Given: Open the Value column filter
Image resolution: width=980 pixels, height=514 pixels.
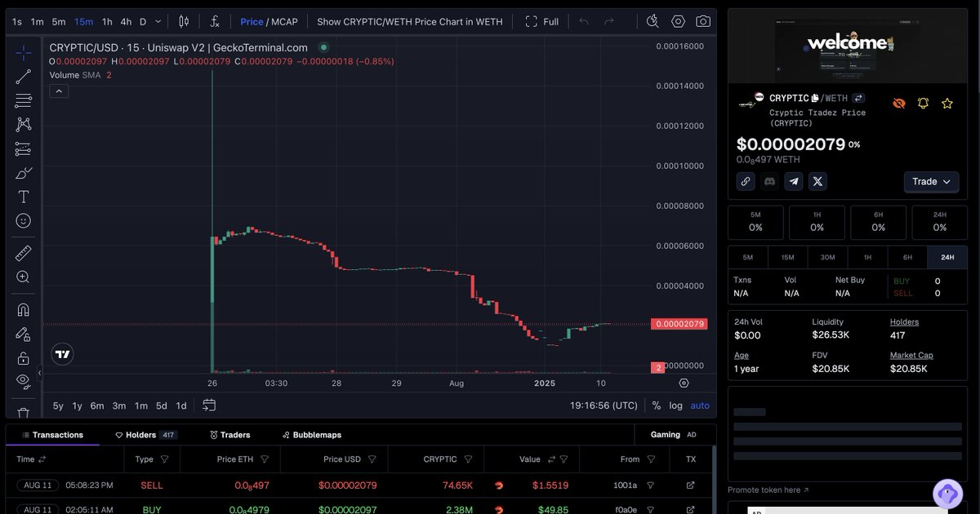Looking at the screenshot, I should [564, 459].
